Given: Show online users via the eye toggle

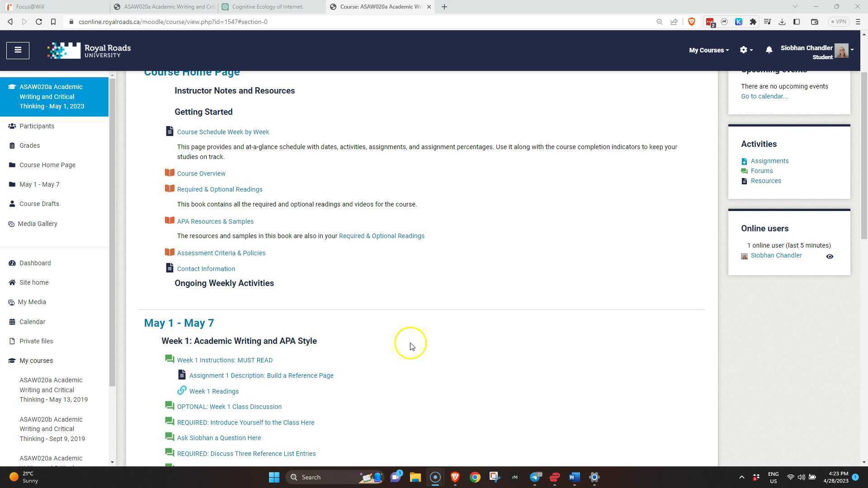Looking at the screenshot, I should (830, 256).
